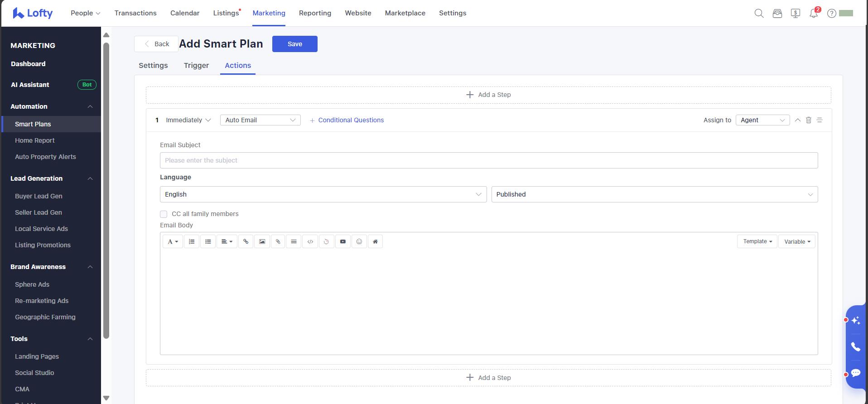Focus the Email Subject input field

click(489, 160)
